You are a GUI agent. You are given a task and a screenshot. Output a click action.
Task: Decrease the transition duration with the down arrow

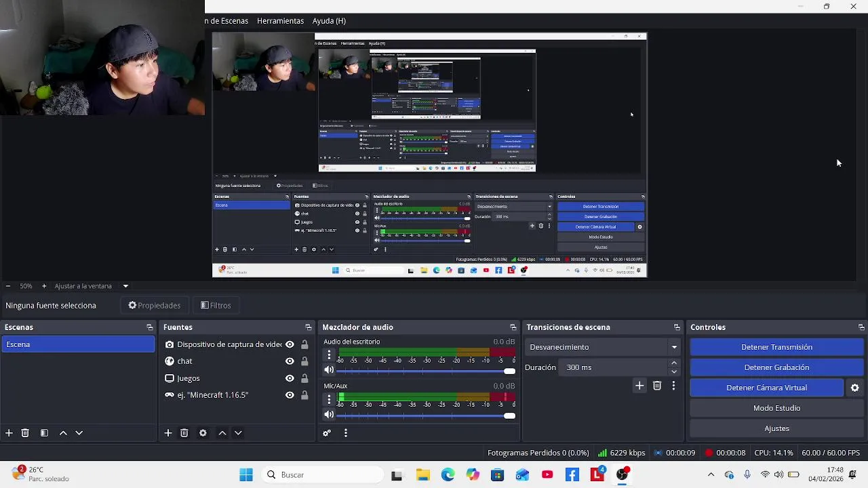pos(674,371)
